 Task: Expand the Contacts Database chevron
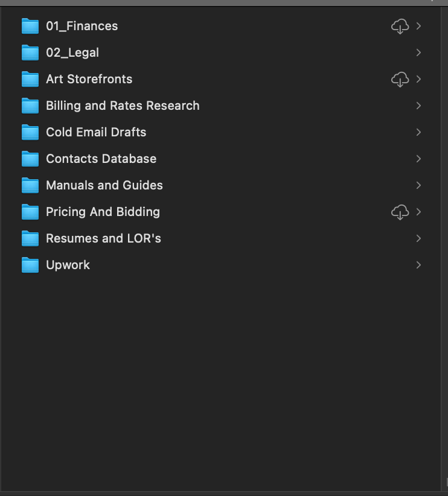click(x=418, y=159)
